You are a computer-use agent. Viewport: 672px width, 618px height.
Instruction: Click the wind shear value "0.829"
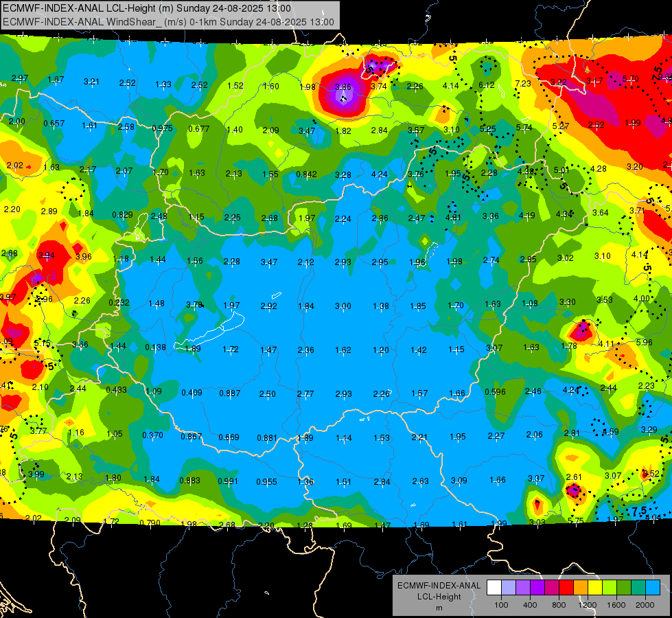[x=123, y=214]
